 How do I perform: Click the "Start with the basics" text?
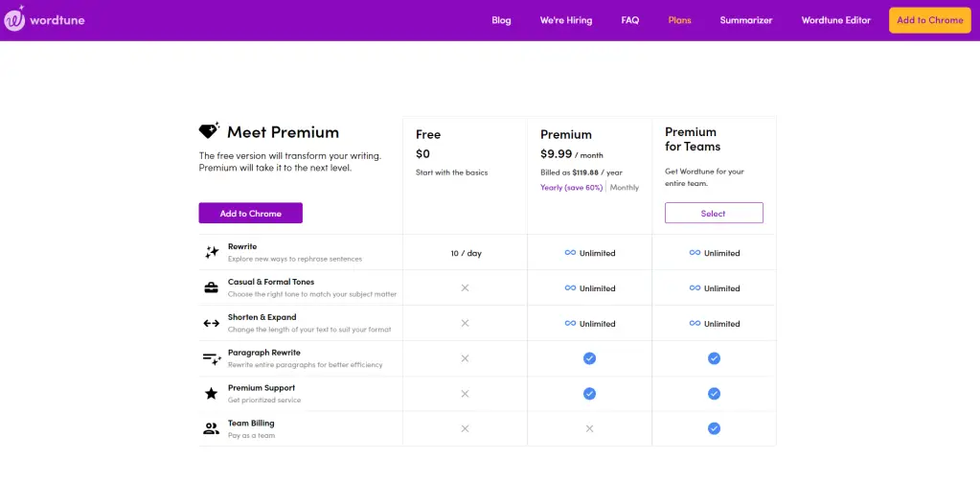coord(452,172)
